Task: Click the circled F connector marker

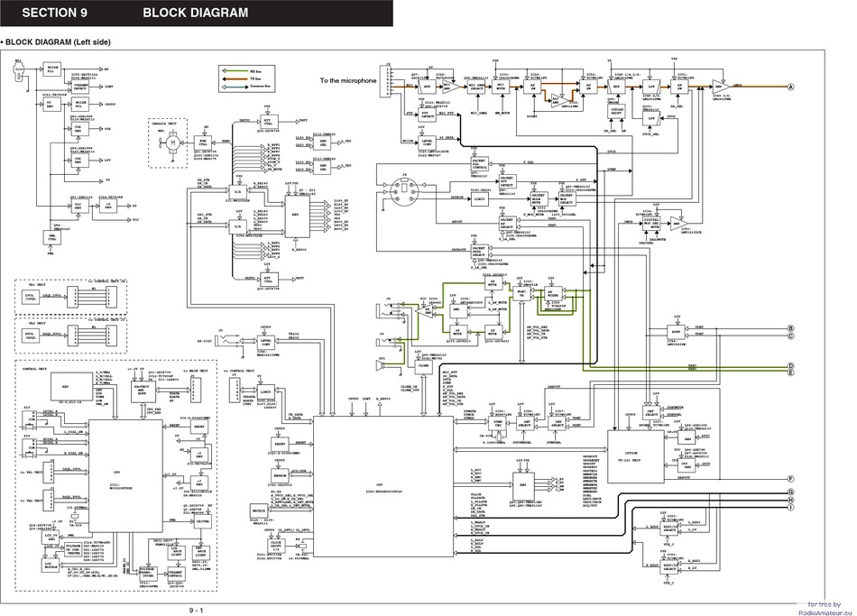Action: pyautogui.click(x=790, y=479)
